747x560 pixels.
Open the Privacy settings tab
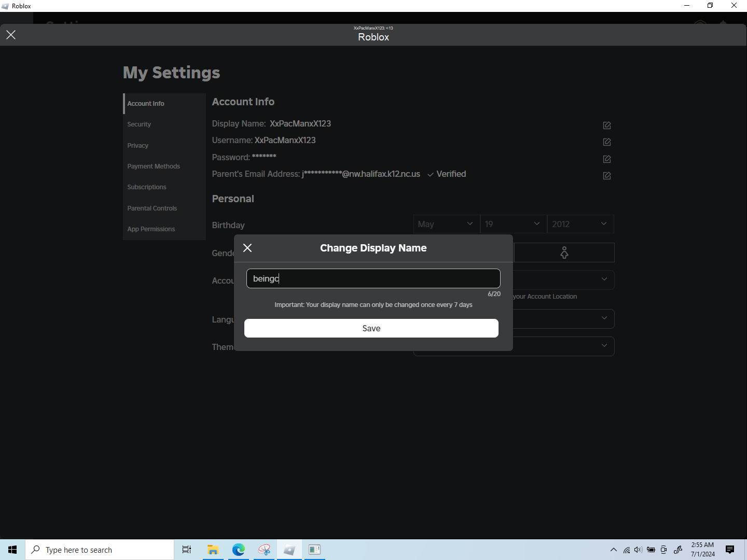[x=164, y=146]
